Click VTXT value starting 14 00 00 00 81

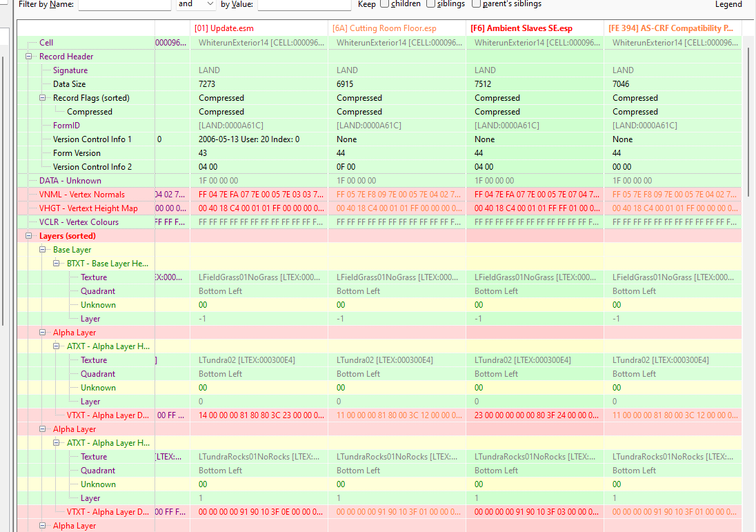(261, 415)
